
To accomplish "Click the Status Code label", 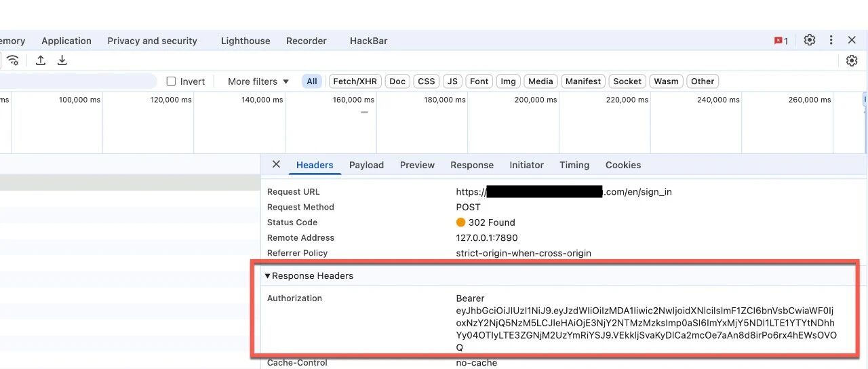I will [292, 222].
